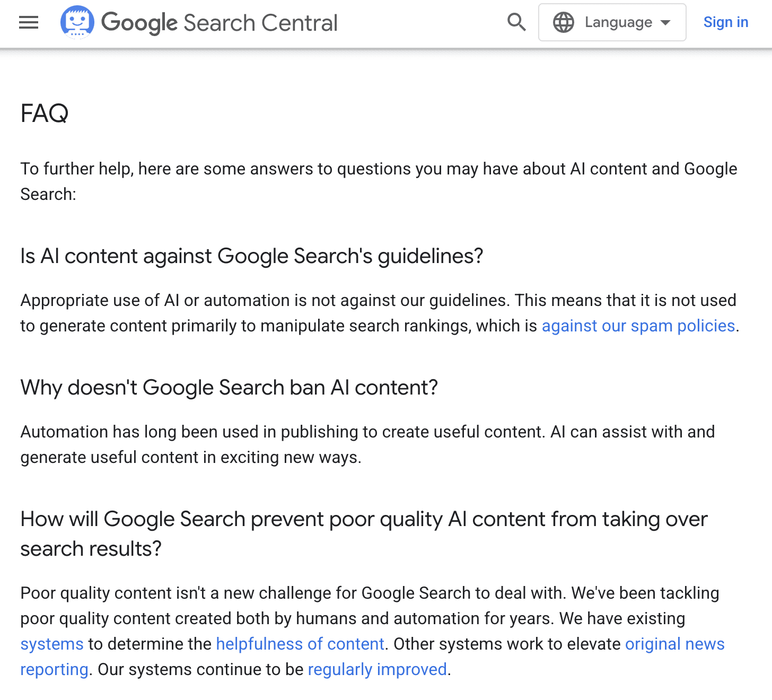
Task: Click the globe icon in the Language selector
Action: coord(564,22)
